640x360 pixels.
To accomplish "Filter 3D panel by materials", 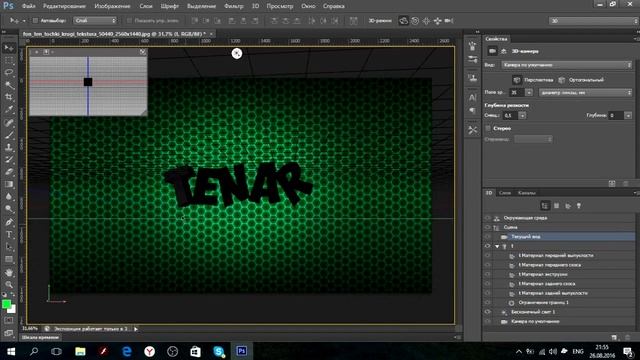I will tap(568, 206).
